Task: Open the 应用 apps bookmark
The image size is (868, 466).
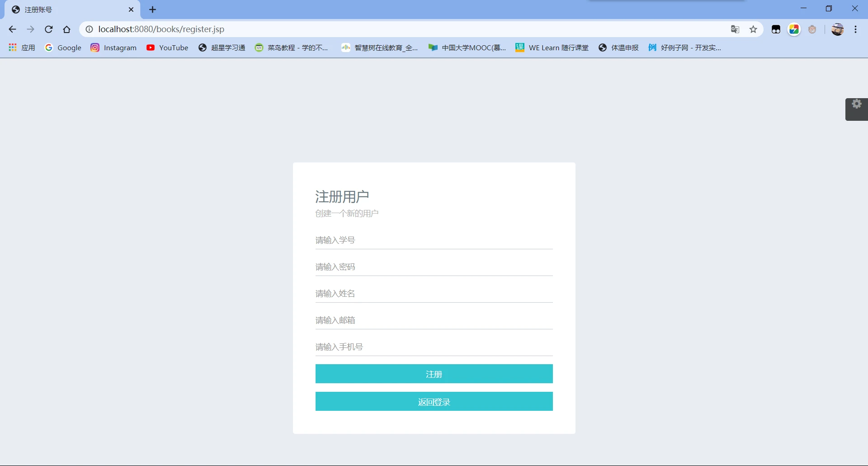Action: click(22, 48)
